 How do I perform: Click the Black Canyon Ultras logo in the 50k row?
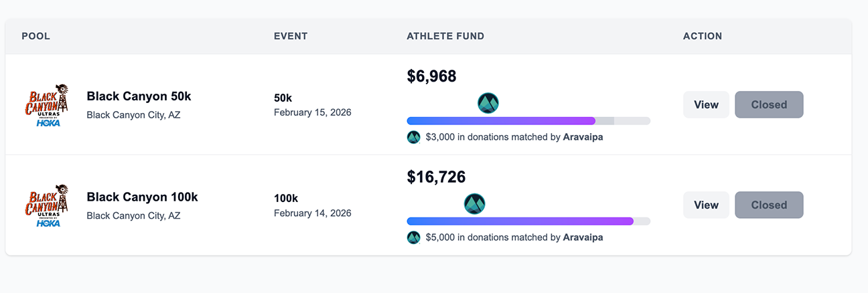tap(46, 105)
